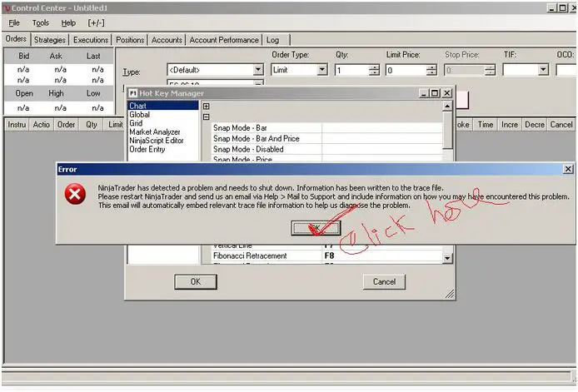Click the OCO input field
578x392 pixels.
tap(566, 70)
